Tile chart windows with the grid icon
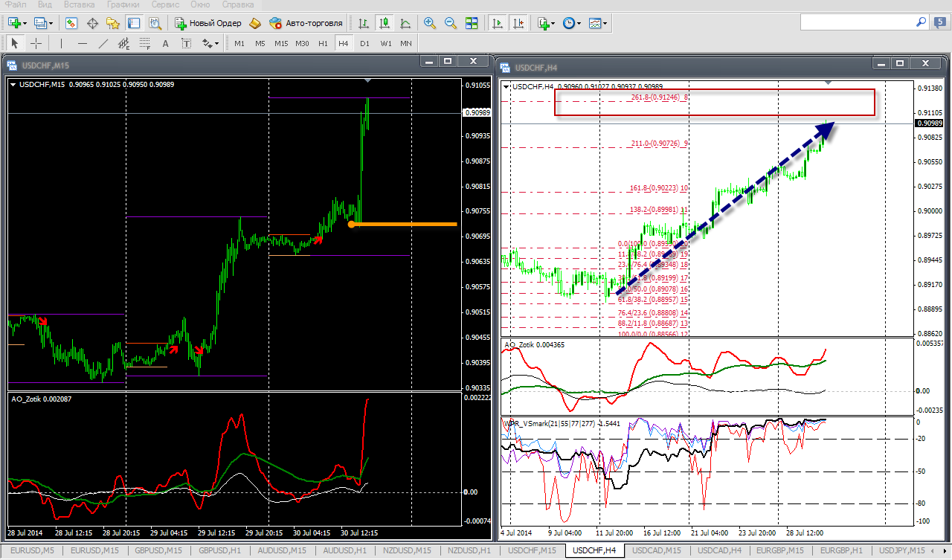 [x=471, y=23]
